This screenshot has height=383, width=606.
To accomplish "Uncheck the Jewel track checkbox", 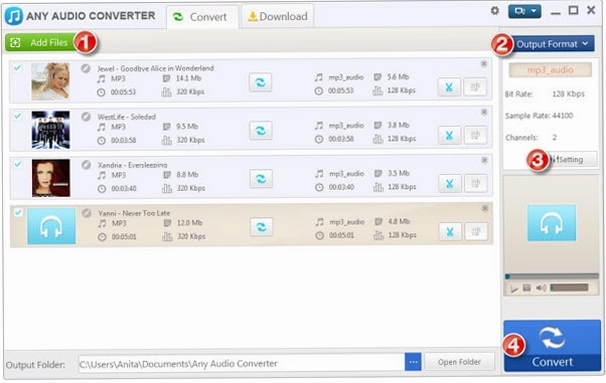I will pyautogui.click(x=17, y=68).
